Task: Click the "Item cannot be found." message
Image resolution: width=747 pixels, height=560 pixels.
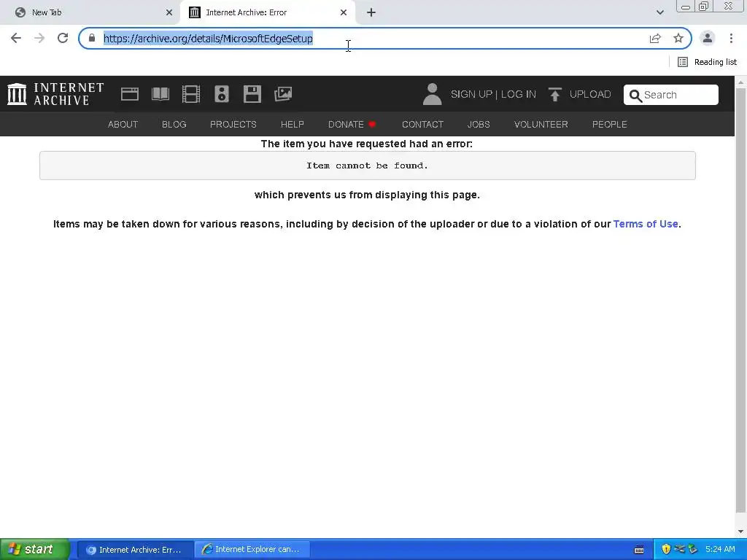Action: pos(368,166)
